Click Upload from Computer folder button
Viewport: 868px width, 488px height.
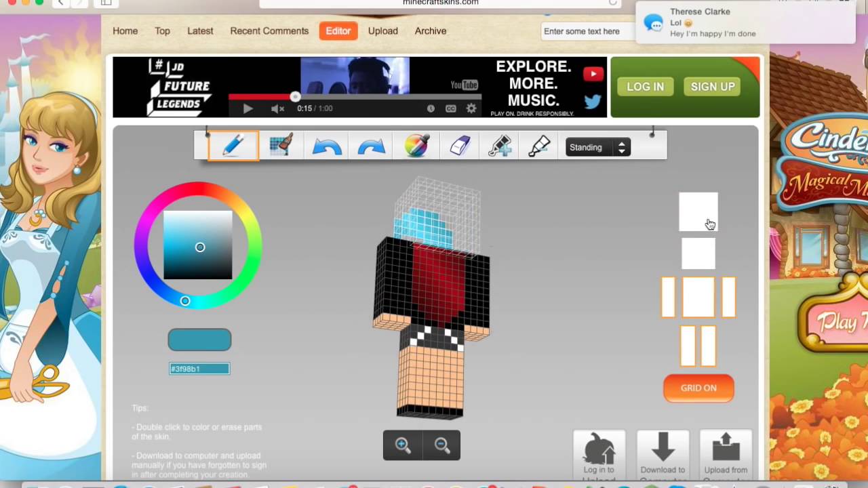[x=726, y=455]
